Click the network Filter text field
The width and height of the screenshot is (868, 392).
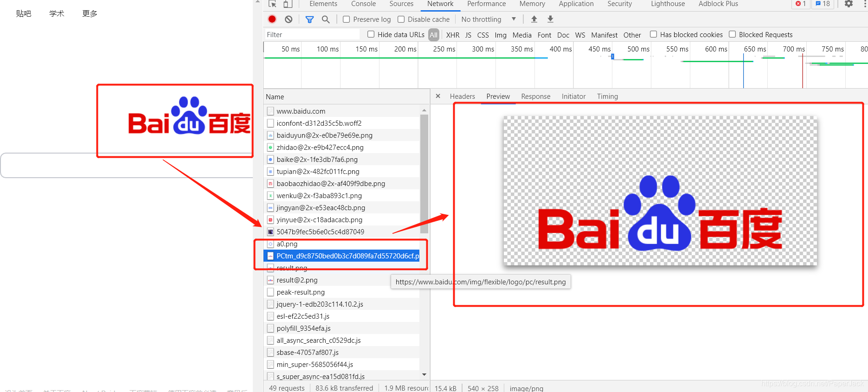pyautogui.click(x=312, y=34)
